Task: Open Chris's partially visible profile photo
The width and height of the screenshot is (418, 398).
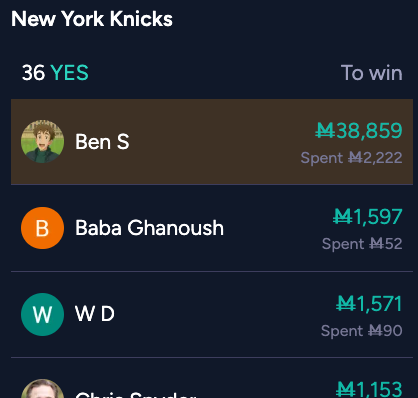Action: (42, 389)
